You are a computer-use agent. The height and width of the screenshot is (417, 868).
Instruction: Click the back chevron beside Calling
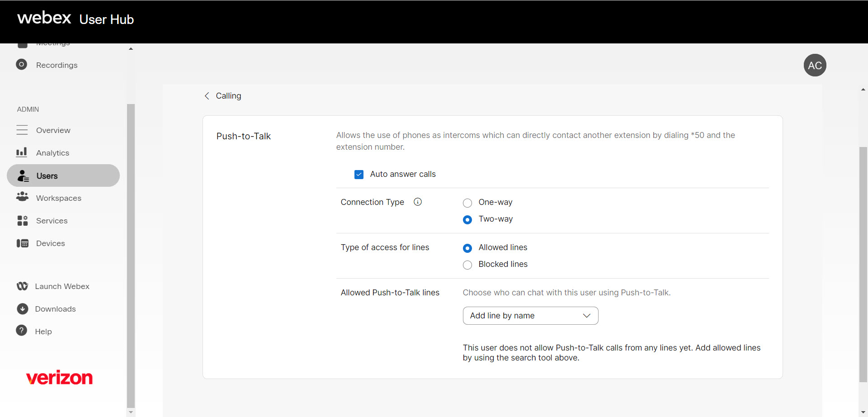point(207,96)
